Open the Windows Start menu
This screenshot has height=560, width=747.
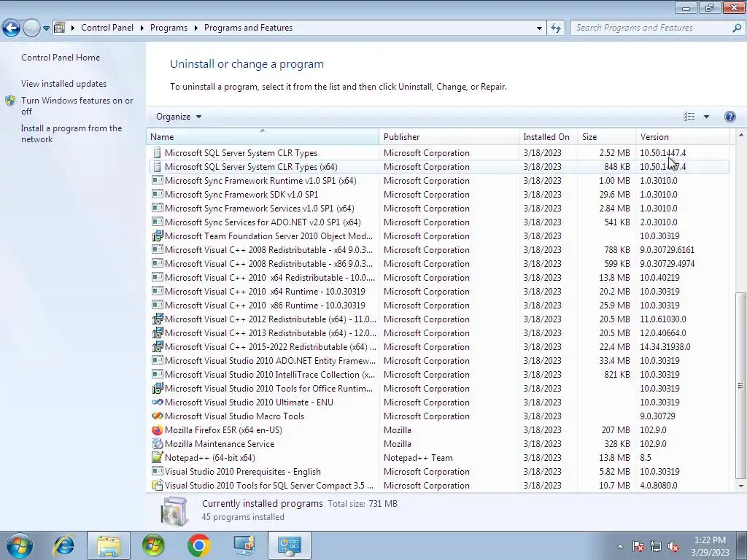click(20, 545)
